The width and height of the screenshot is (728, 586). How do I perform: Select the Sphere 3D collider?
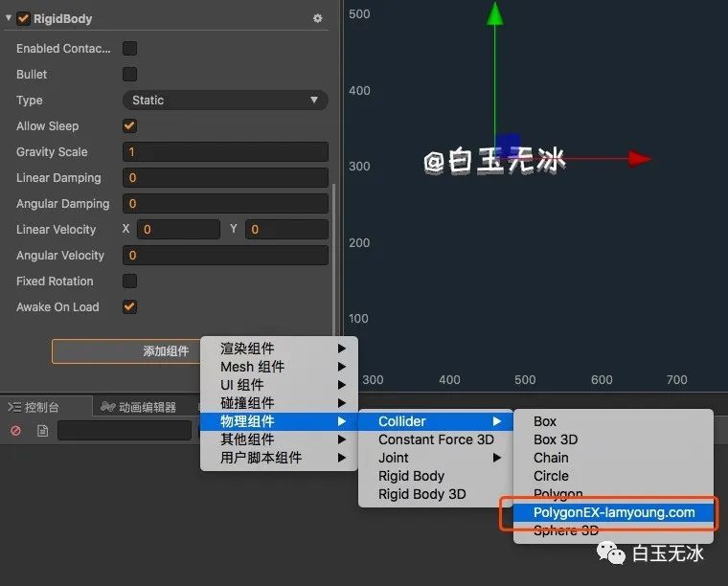click(x=613, y=530)
